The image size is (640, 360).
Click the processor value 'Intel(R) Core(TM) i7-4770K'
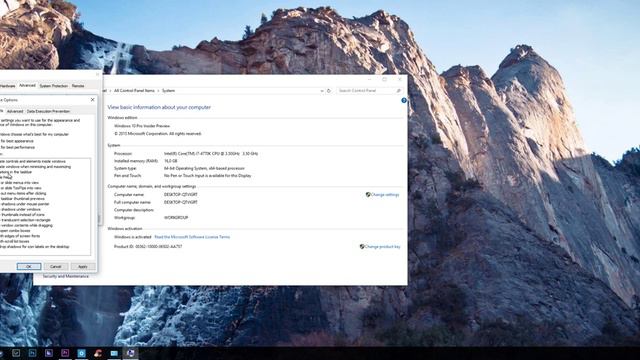(x=211, y=153)
